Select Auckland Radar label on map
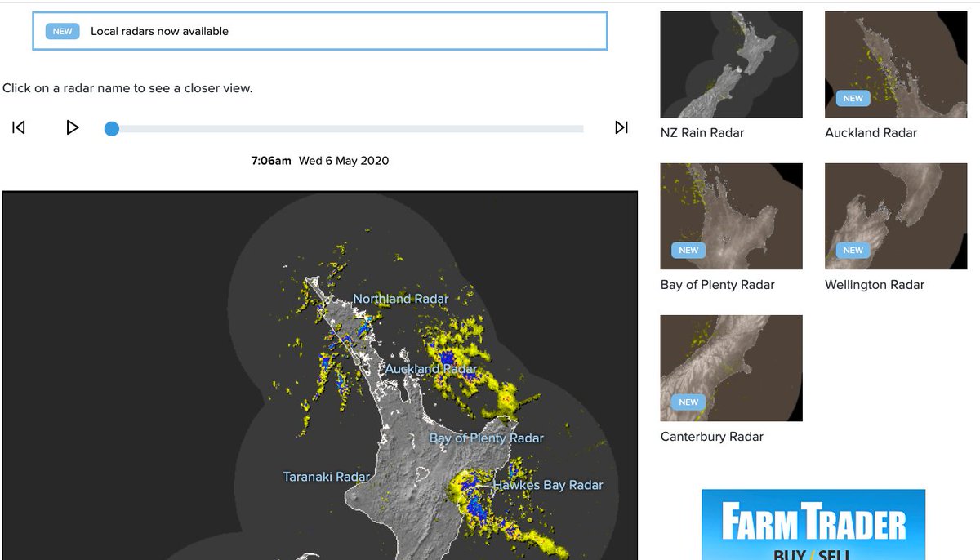The height and width of the screenshot is (560, 980). 430,369
